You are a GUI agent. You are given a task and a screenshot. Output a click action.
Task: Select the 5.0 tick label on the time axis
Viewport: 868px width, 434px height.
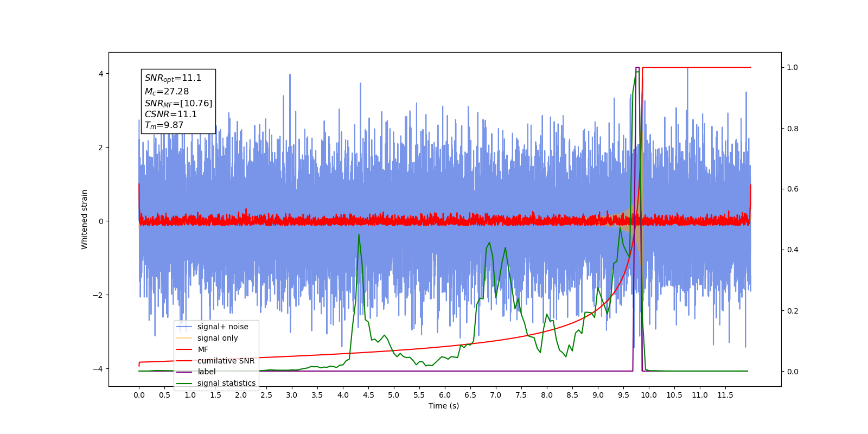click(394, 395)
